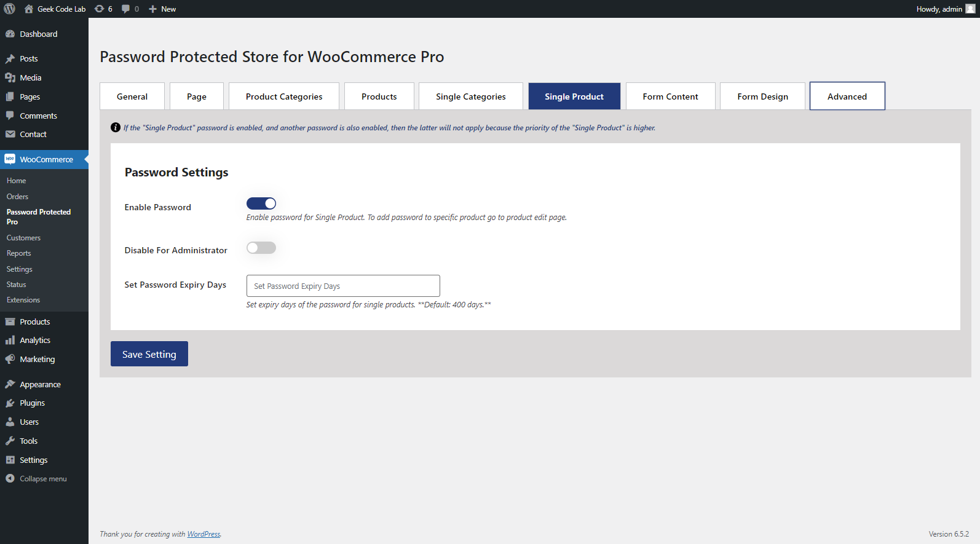Screen dimensions: 980x544
Task: Switch to the Form Content tab
Action: click(x=671, y=97)
